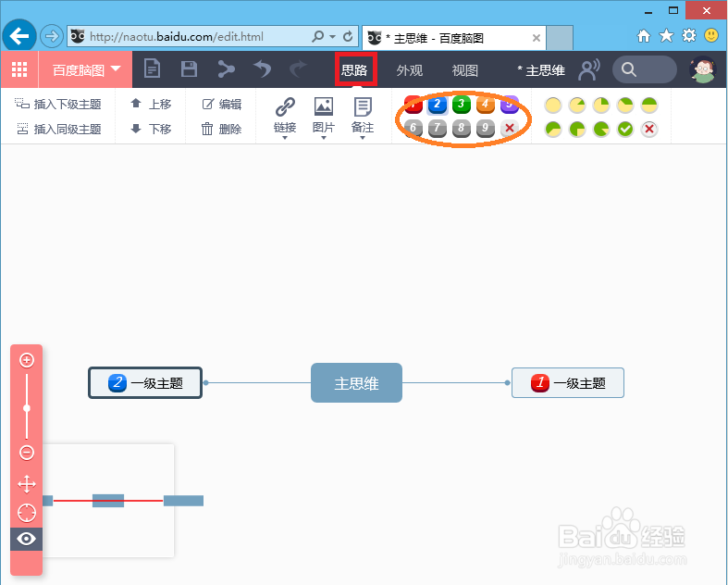This screenshot has height=585, width=728.
Task: Click the voice feedback person icon
Action: [589, 69]
